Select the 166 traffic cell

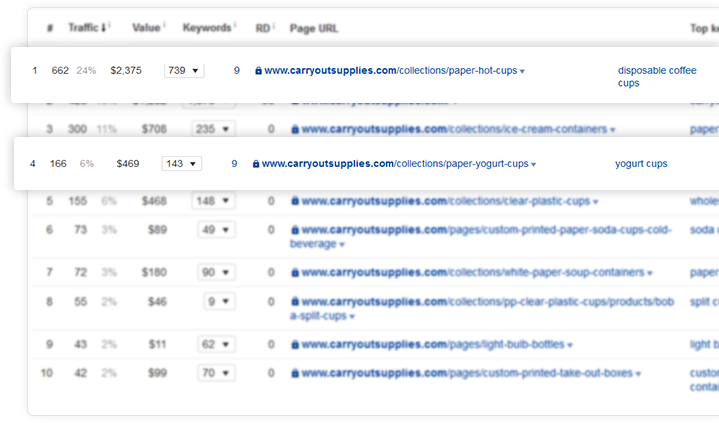click(58, 164)
